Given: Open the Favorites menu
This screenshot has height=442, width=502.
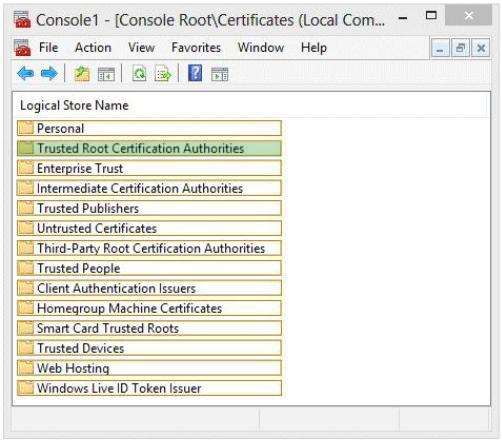Looking at the screenshot, I should tap(196, 48).
